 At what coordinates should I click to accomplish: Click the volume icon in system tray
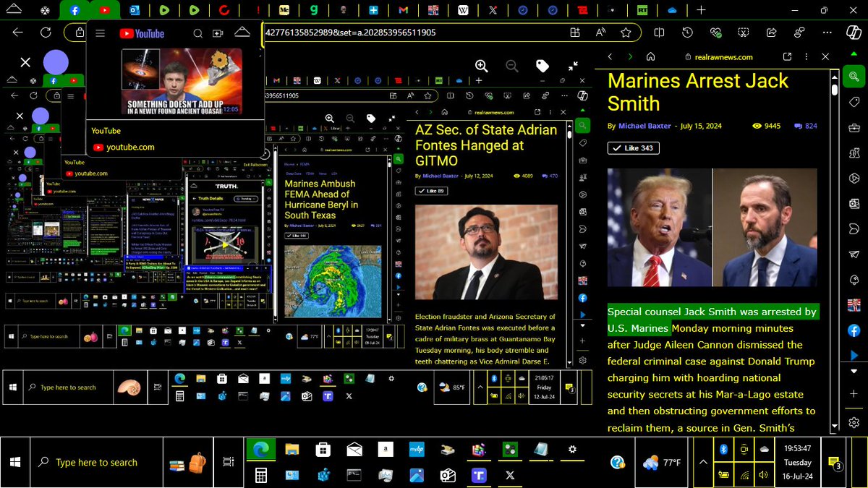tap(764, 475)
